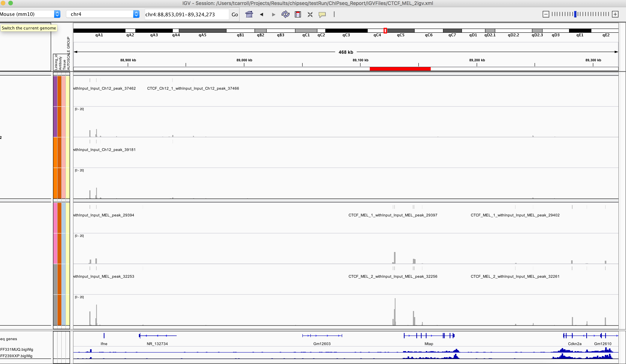Zoom in with the plus icon
The width and height of the screenshot is (626, 364).
click(x=615, y=14)
